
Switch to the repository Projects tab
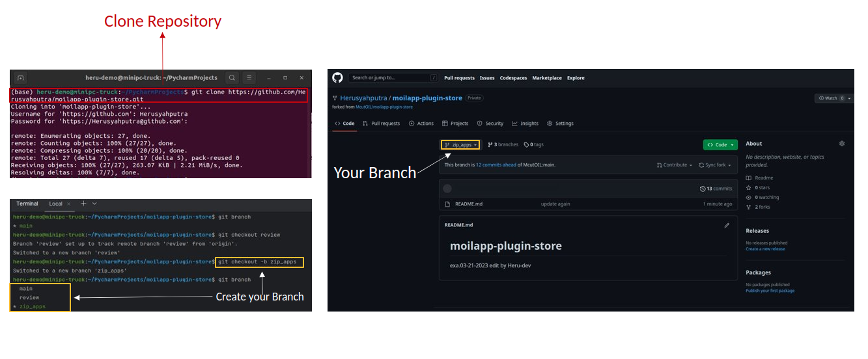click(x=455, y=124)
